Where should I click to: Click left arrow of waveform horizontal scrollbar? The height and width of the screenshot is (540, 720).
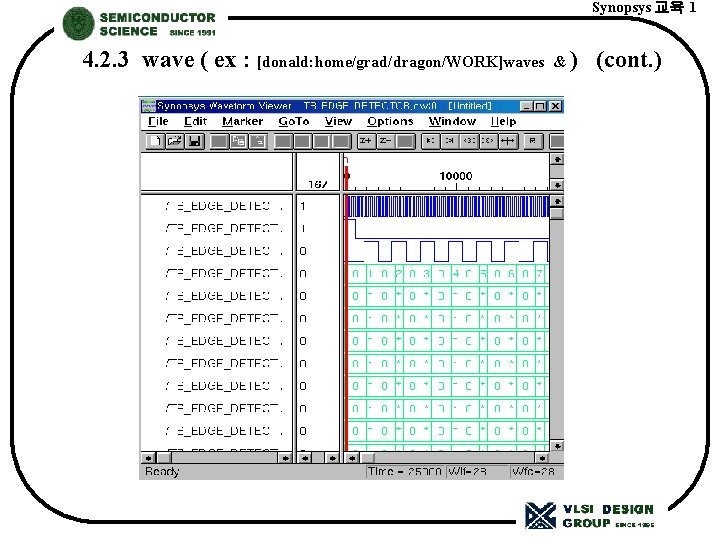352,458
